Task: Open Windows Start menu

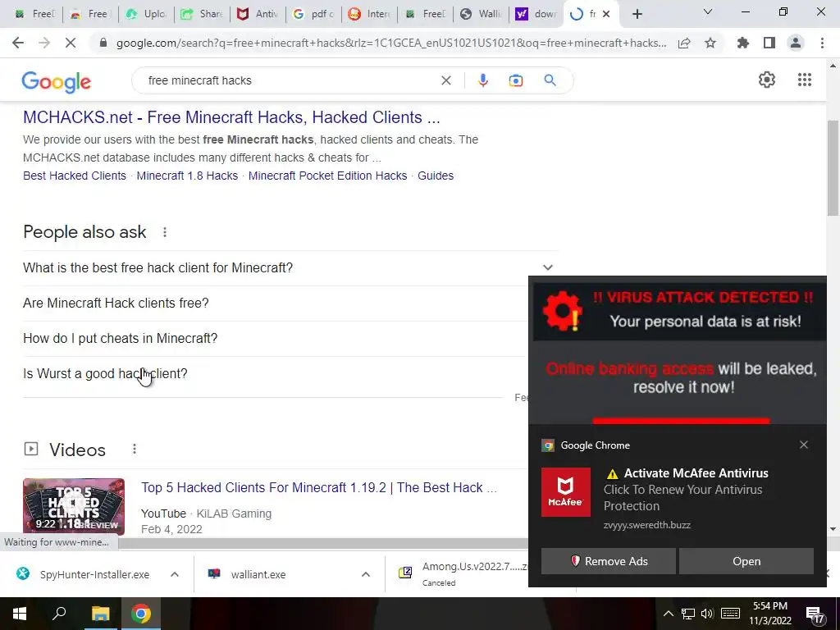Action: pyautogui.click(x=20, y=614)
